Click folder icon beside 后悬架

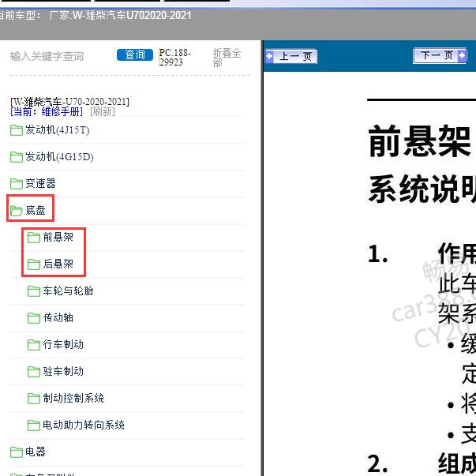pos(34,264)
